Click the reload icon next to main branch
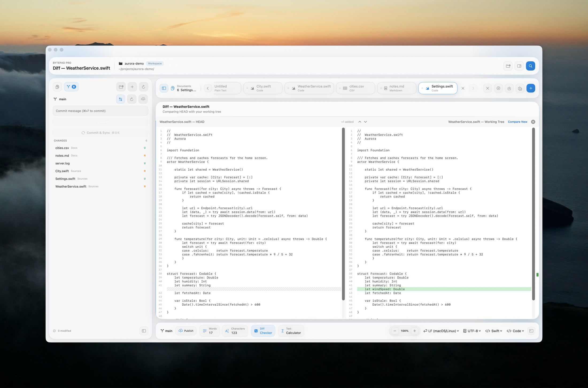This screenshot has height=388, width=588. (132, 99)
